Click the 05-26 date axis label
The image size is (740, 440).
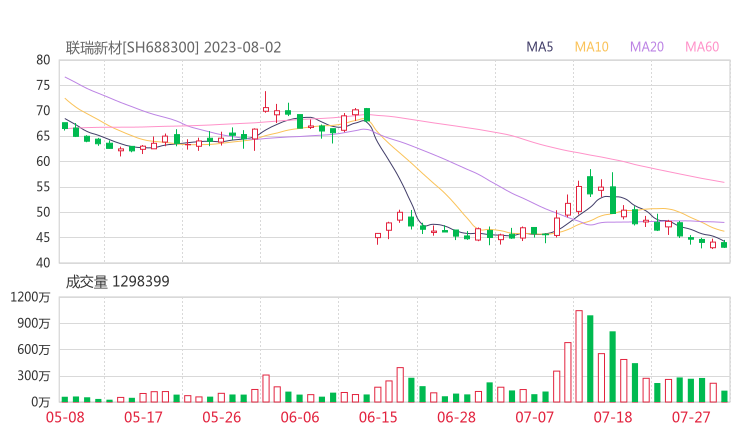point(221,417)
